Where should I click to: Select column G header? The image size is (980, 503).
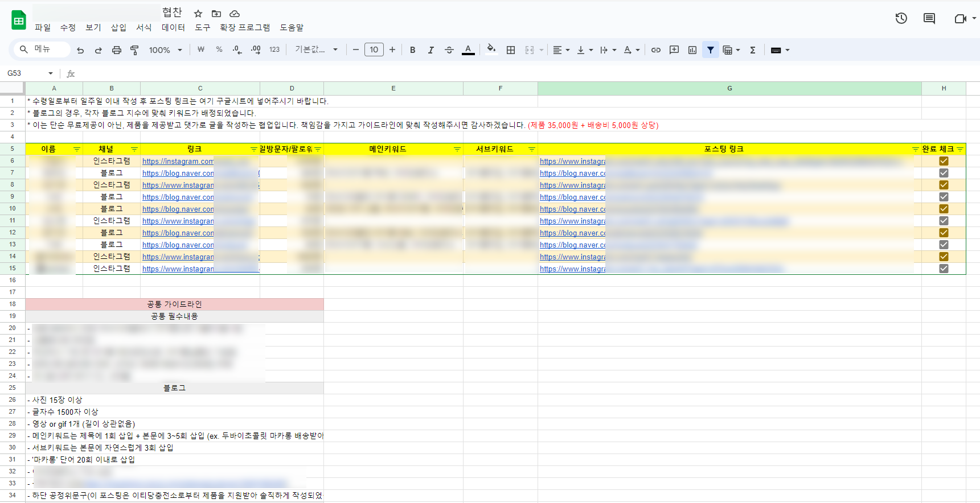pyautogui.click(x=729, y=88)
